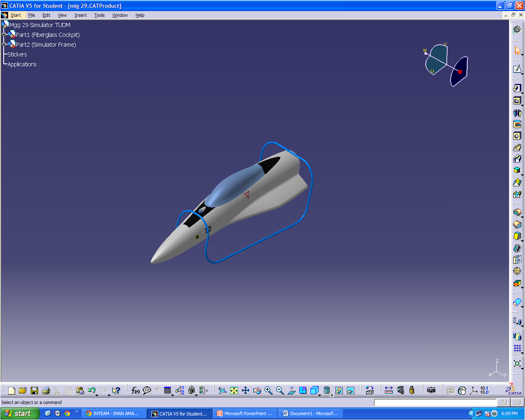Image resolution: width=525 pixels, height=420 pixels.
Task: Expand the Sketcher tool flyout arrow
Action: click(522, 73)
